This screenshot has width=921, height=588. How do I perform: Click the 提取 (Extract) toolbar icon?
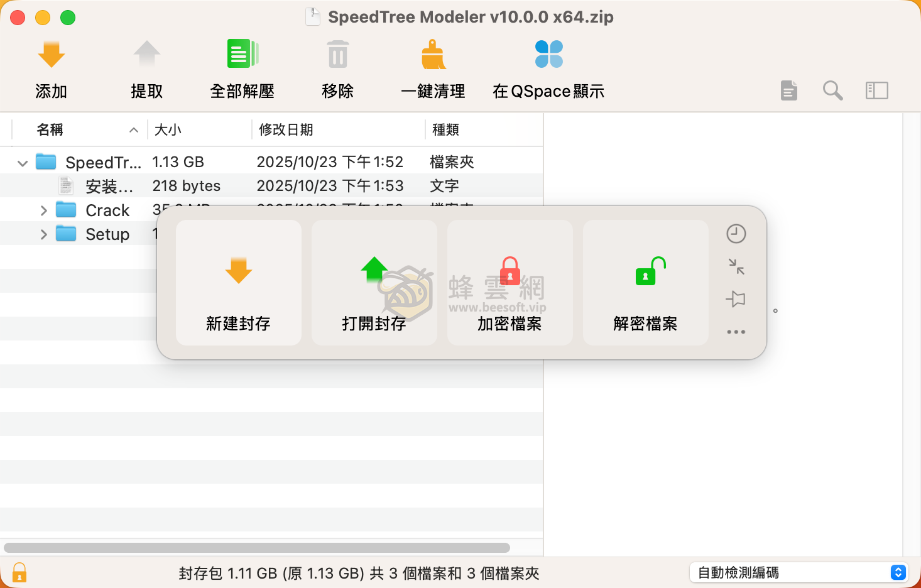pos(146,55)
